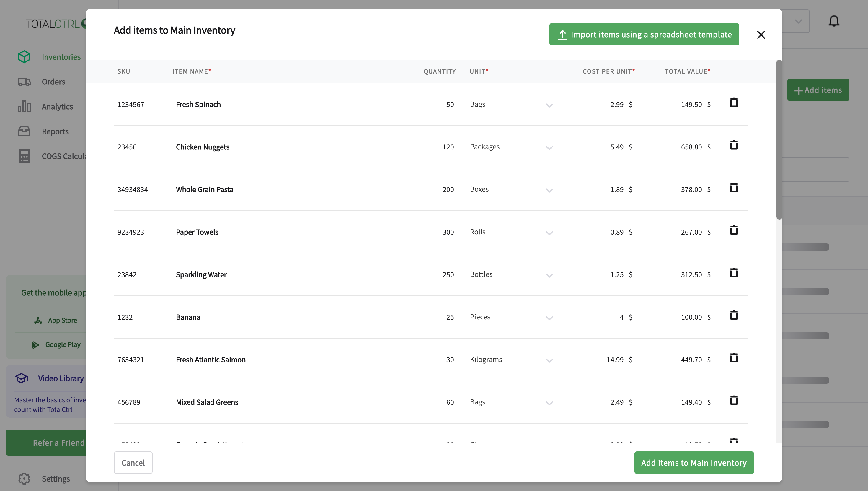Delete the Fresh Spinach row
The height and width of the screenshot is (491, 868).
tap(734, 103)
